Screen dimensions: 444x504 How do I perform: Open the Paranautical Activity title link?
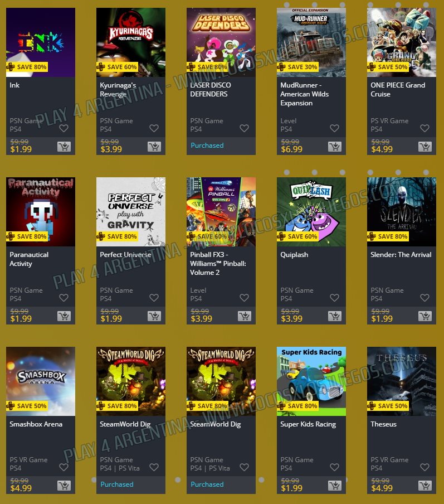(29, 259)
